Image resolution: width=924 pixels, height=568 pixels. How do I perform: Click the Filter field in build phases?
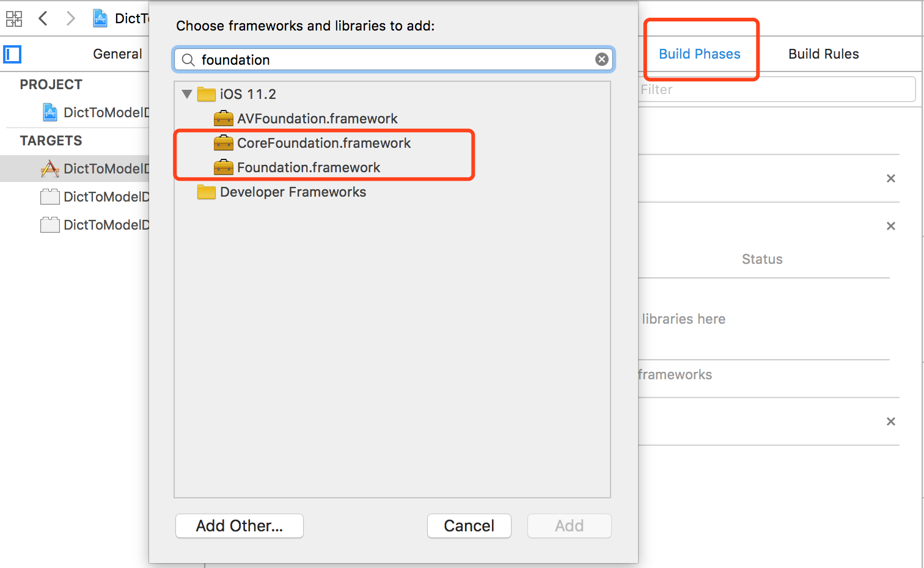pyautogui.click(x=776, y=89)
